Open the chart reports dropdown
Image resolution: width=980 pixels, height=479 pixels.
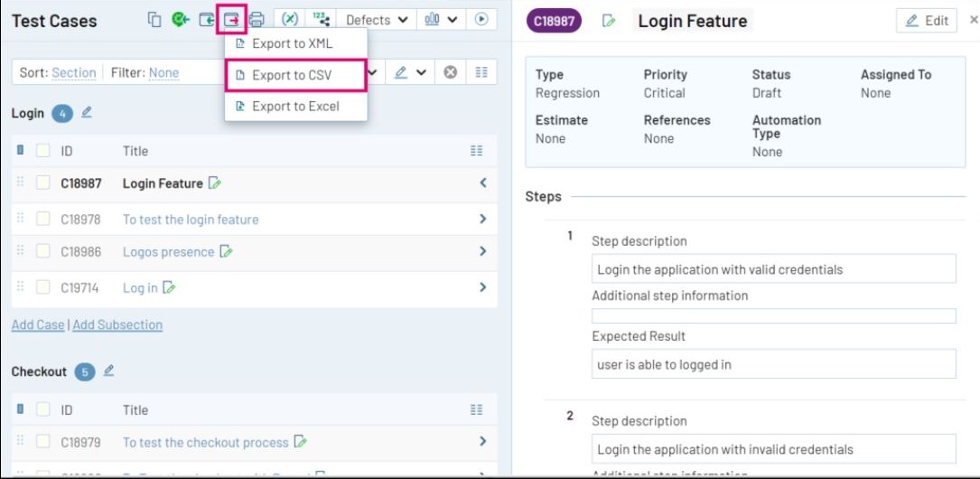pos(441,20)
